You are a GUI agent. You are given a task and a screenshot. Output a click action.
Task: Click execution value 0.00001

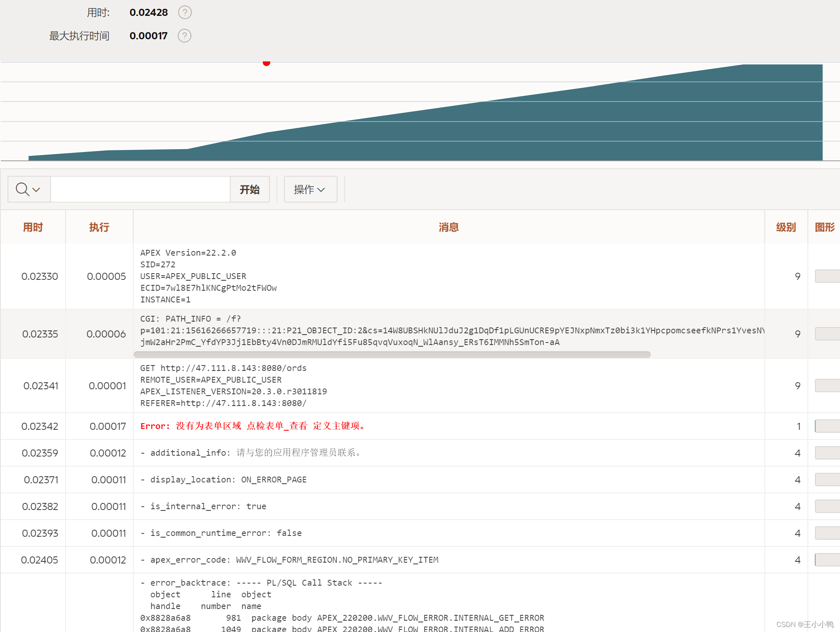tap(107, 386)
